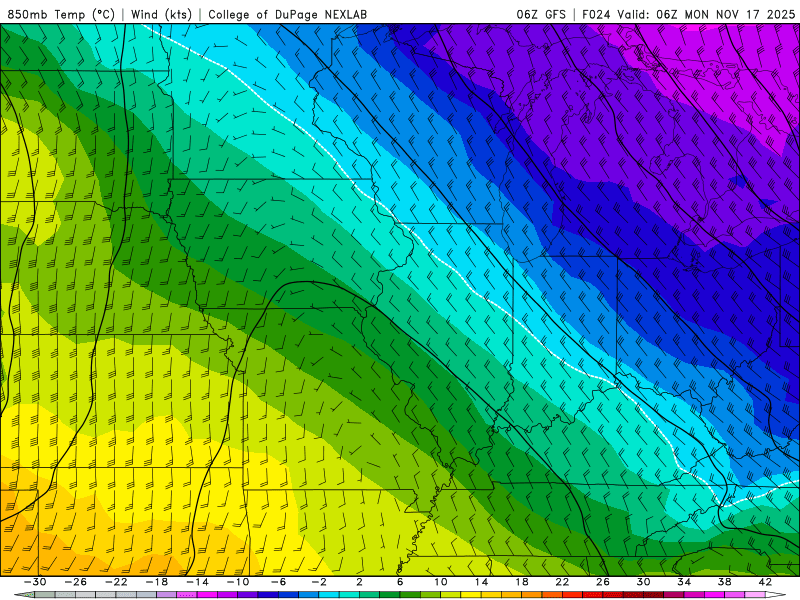Image resolution: width=800 pixels, height=600 pixels.
Task: Click the -30 legend value
Action: point(35,582)
